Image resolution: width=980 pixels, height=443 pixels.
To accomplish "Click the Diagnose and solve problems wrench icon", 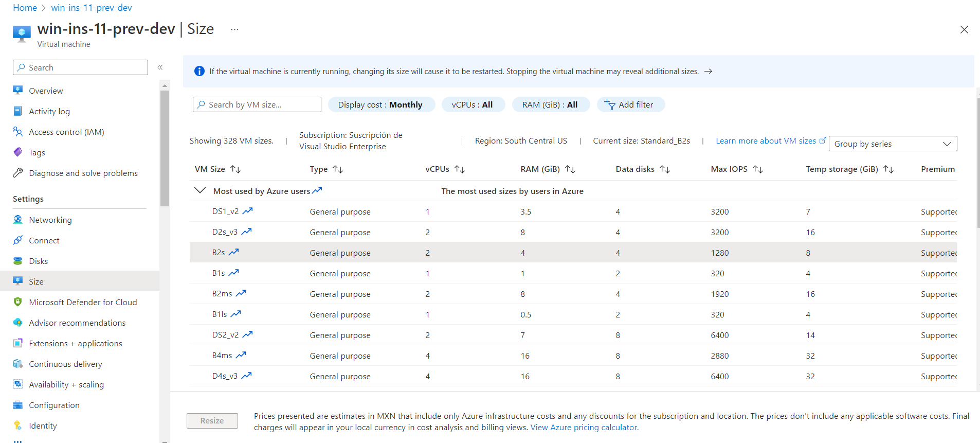I will (18, 173).
